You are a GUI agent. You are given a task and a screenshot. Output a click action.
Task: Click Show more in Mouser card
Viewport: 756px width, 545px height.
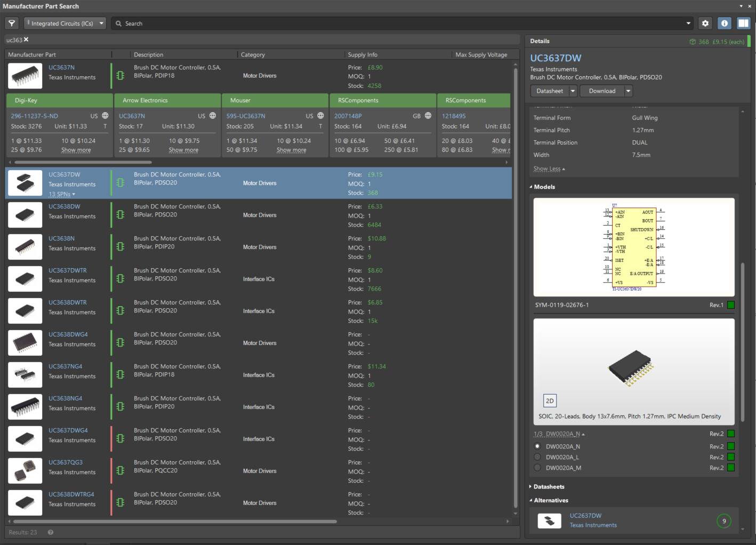coord(292,150)
